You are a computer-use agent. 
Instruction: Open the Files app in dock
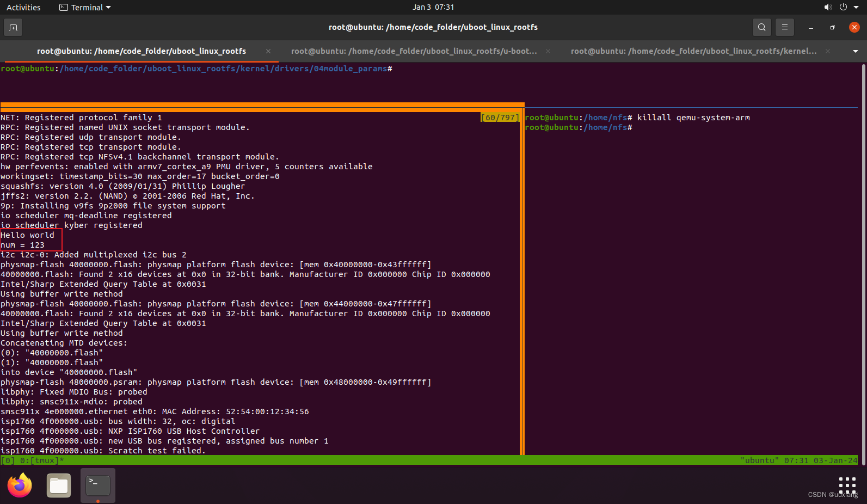coord(59,485)
